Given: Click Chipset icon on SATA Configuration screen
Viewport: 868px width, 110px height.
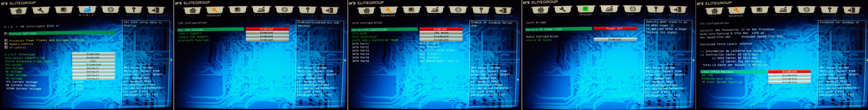Looking at the screenshot, I should [411, 11].
